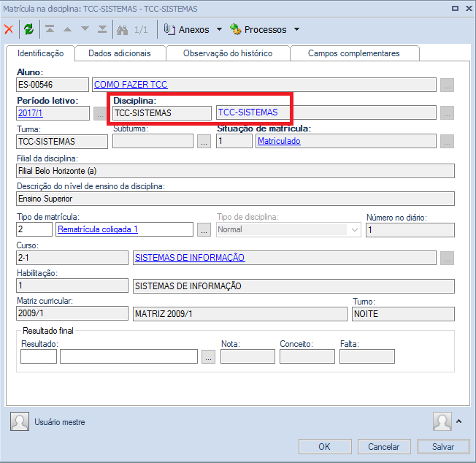Click Situação de matrícula code field

click(234, 141)
